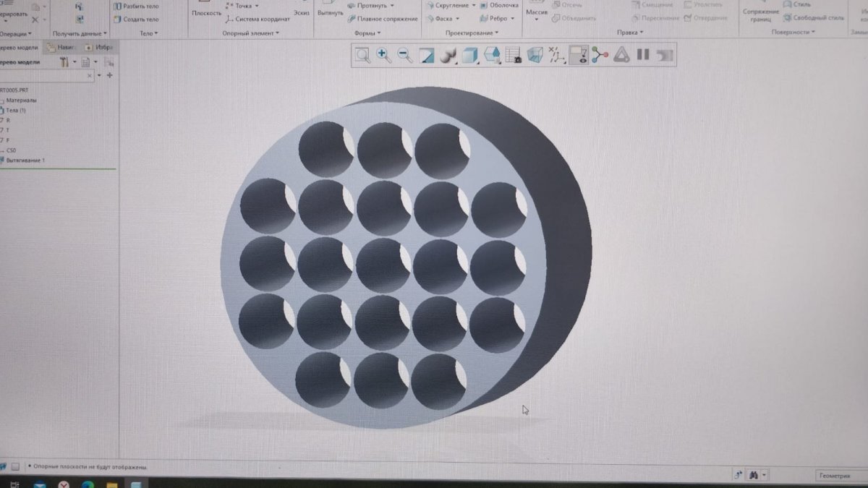This screenshot has width=868, height=488.
Task: Click the model tree search field
Action: (x=43, y=75)
